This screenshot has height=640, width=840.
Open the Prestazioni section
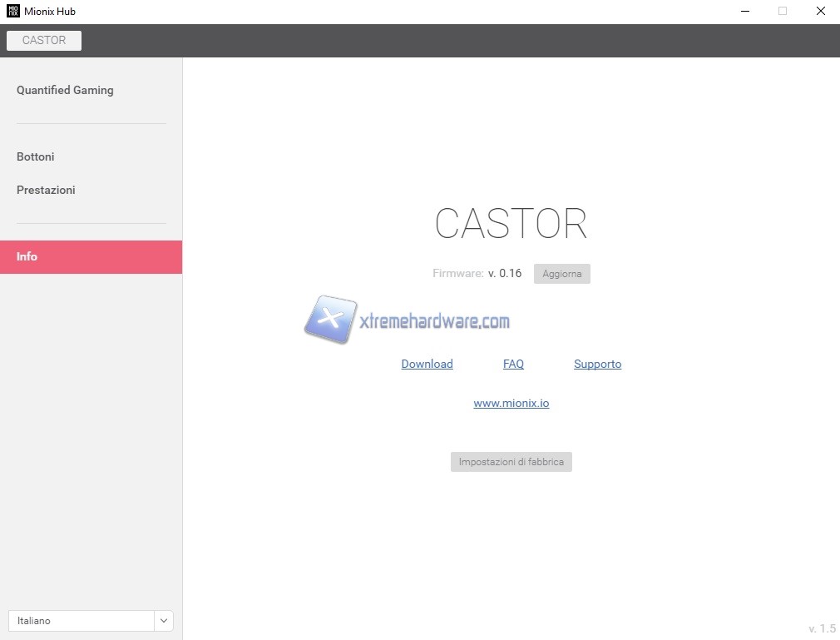(46, 190)
